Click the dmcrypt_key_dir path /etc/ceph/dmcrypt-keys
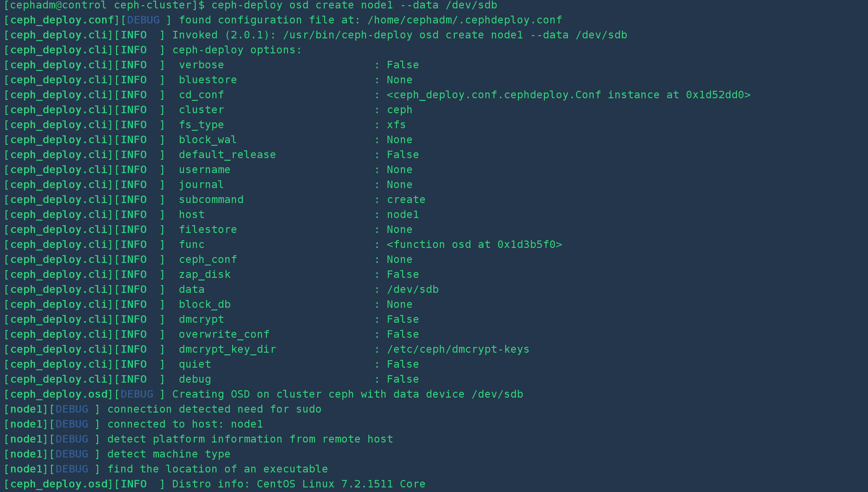The image size is (868, 492). coord(458,349)
